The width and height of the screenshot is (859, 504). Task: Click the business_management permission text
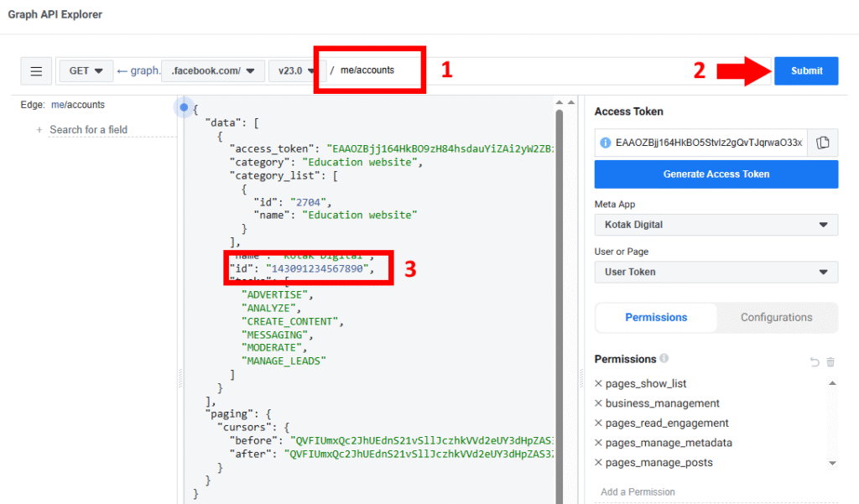[663, 403]
